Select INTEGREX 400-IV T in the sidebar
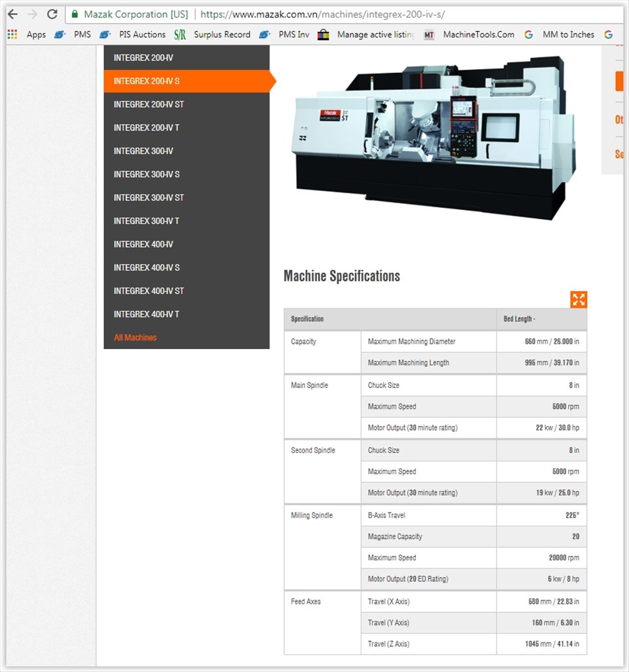The height and width of the screenshot is (672, 629). pyautogui.click(x=186, y=314)
